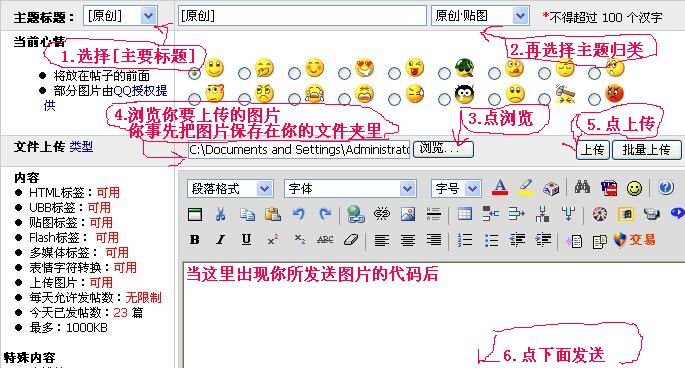Select the angry red face radio
Viewport: 685px width, 368px height.
point(595,99)
